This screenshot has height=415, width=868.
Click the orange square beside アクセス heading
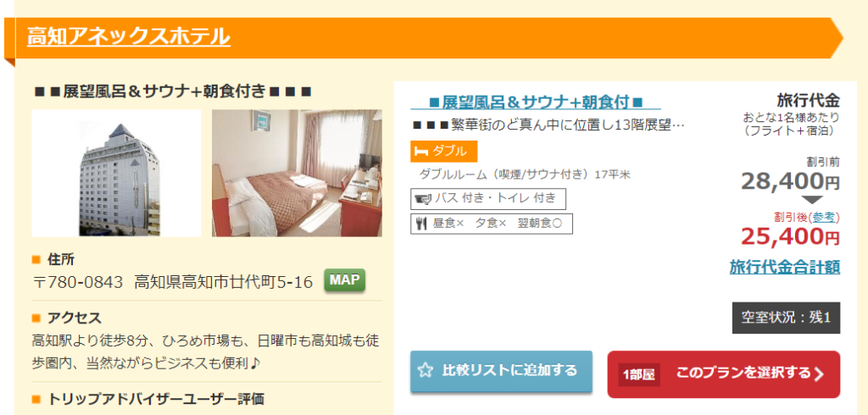(36, 318)
